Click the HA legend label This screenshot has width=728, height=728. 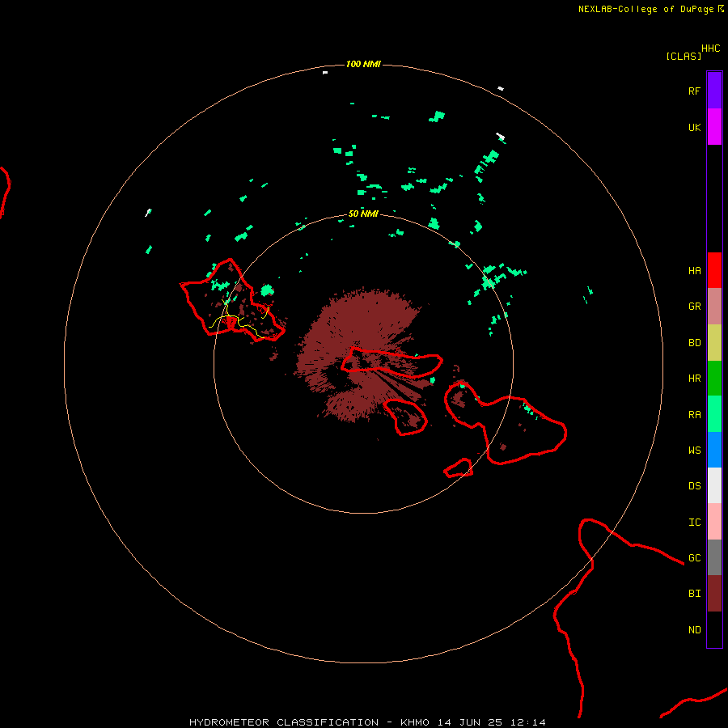tap(694, 270)
